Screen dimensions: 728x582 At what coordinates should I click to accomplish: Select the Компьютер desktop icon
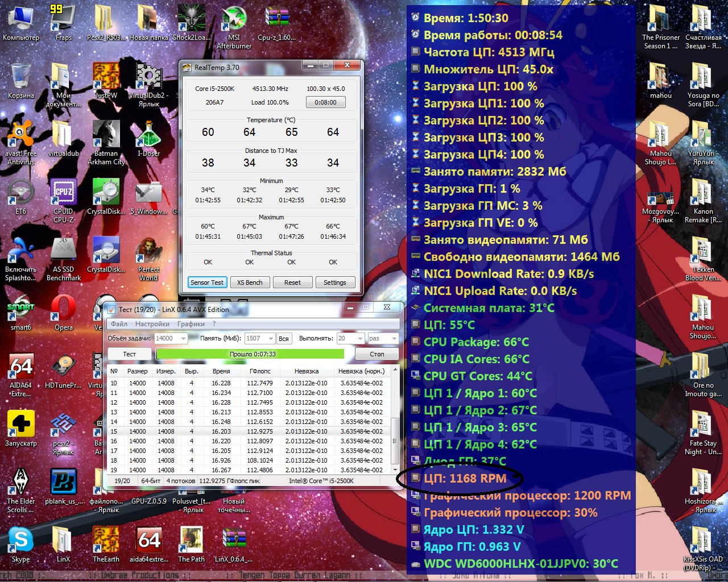pos(21,23)
